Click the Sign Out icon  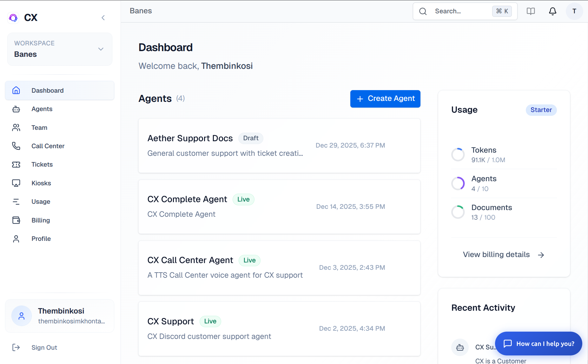click(16, 347)
